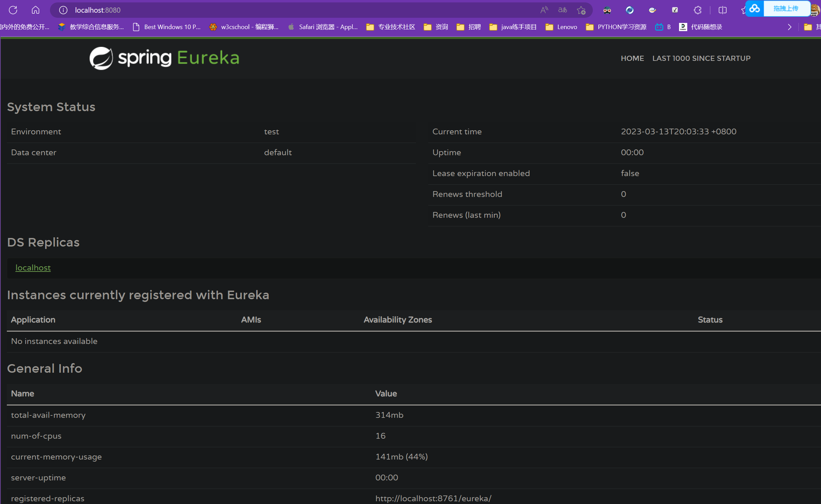
Task: Open the cat profile avatar
Action: pos(816,10)
